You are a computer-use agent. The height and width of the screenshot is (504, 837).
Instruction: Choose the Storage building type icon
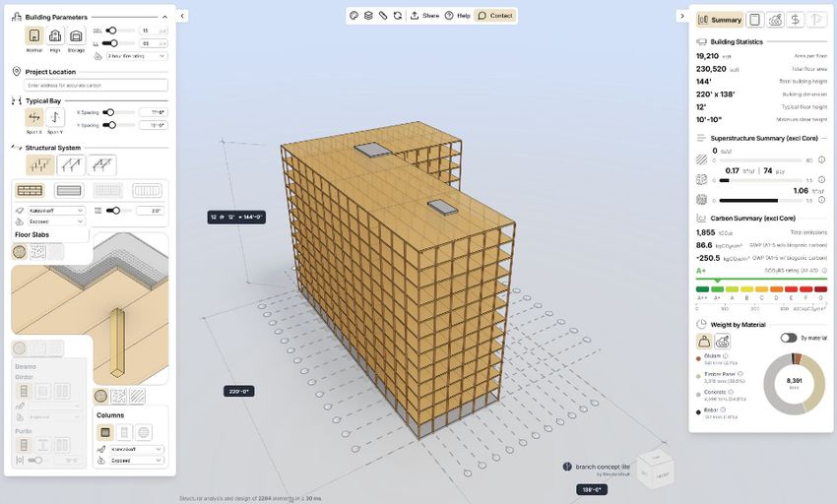76,36
